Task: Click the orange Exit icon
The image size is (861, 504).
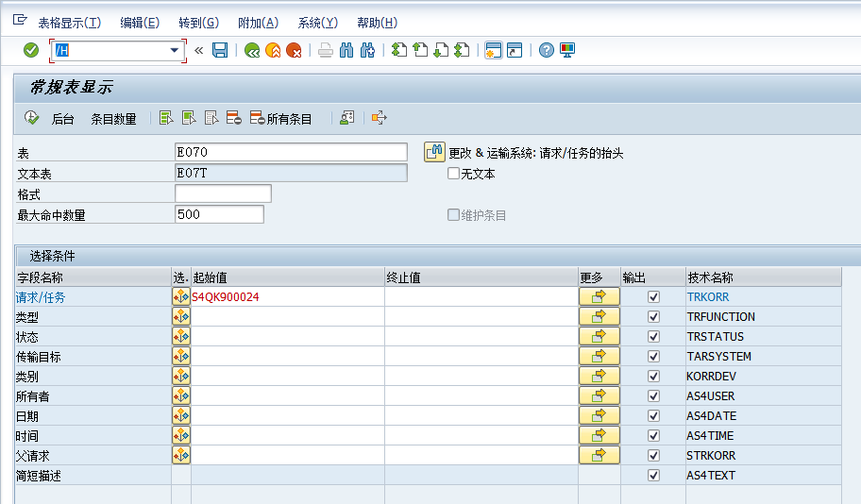Action: (273, 51)
